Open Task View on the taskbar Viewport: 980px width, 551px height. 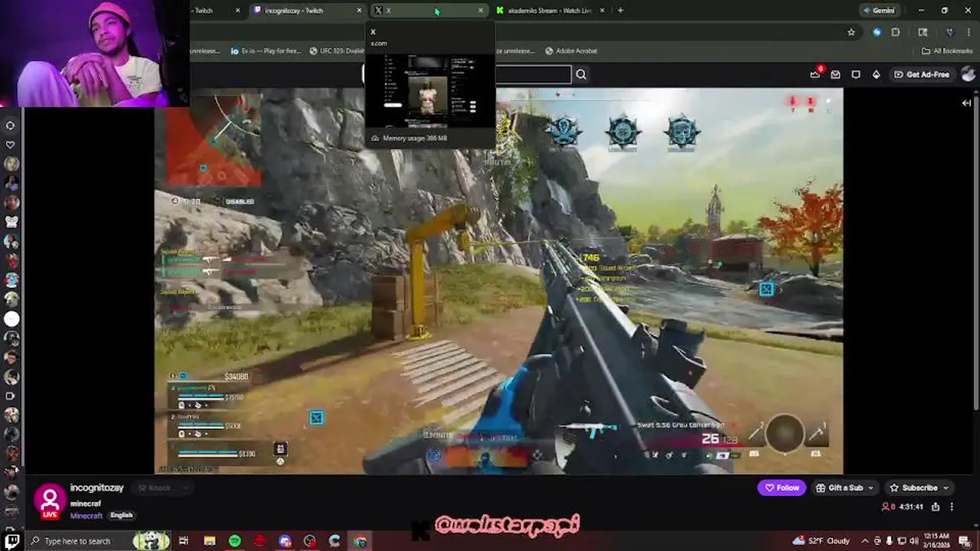tap(184, 541)
